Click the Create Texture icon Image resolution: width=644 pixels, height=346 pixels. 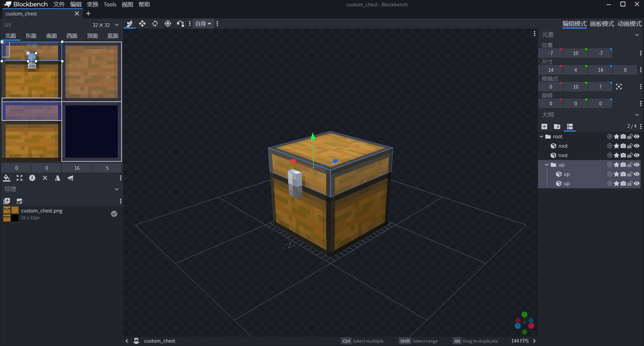19,201
